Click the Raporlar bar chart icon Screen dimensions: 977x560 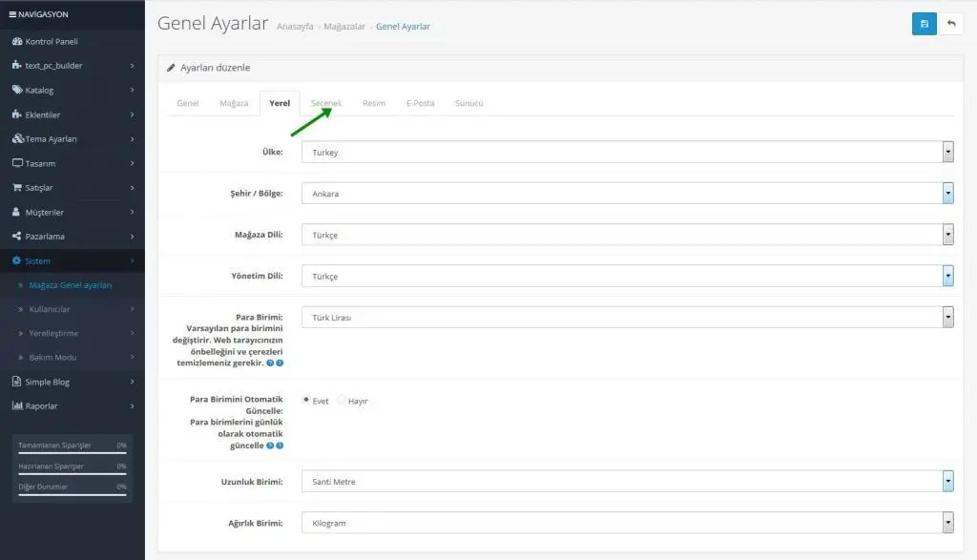17,405
